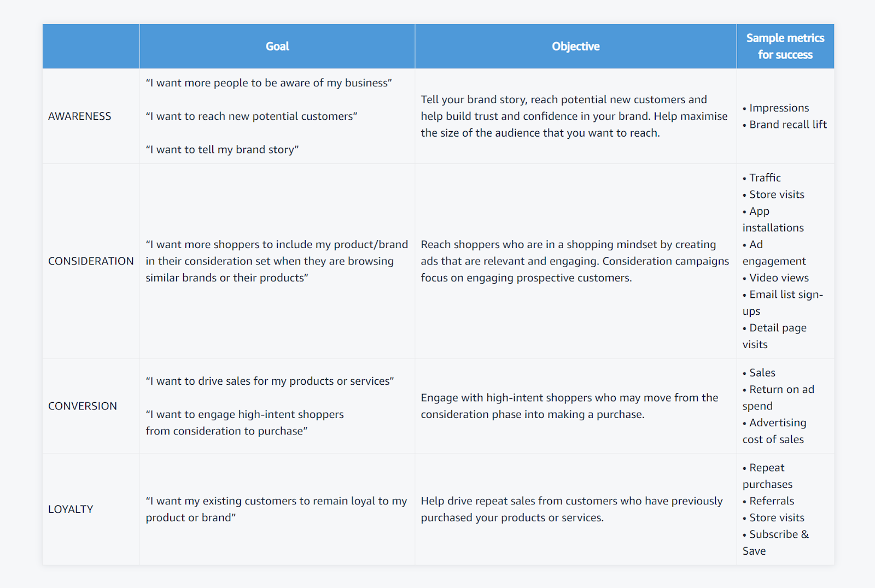This screenshot has width=875, height=588.
Task: Click the 'aware of my business' goal quote
Action: coord(269,83)
